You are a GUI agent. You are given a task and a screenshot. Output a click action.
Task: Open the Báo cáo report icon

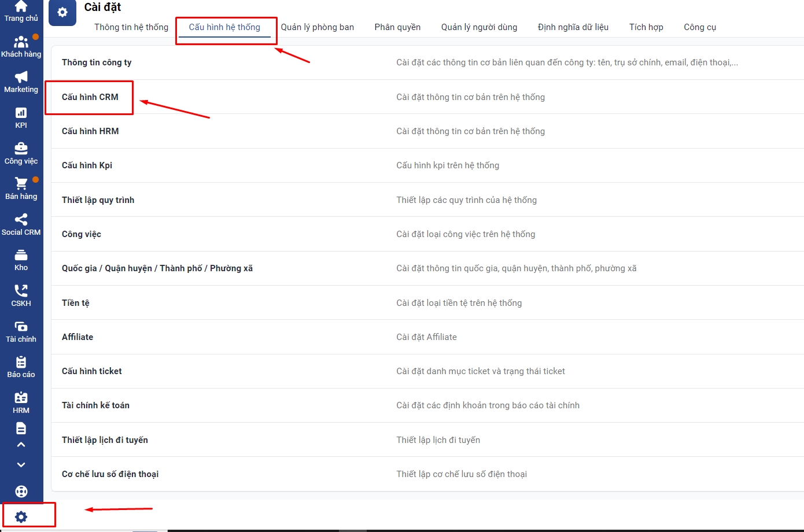click(21, 363)
